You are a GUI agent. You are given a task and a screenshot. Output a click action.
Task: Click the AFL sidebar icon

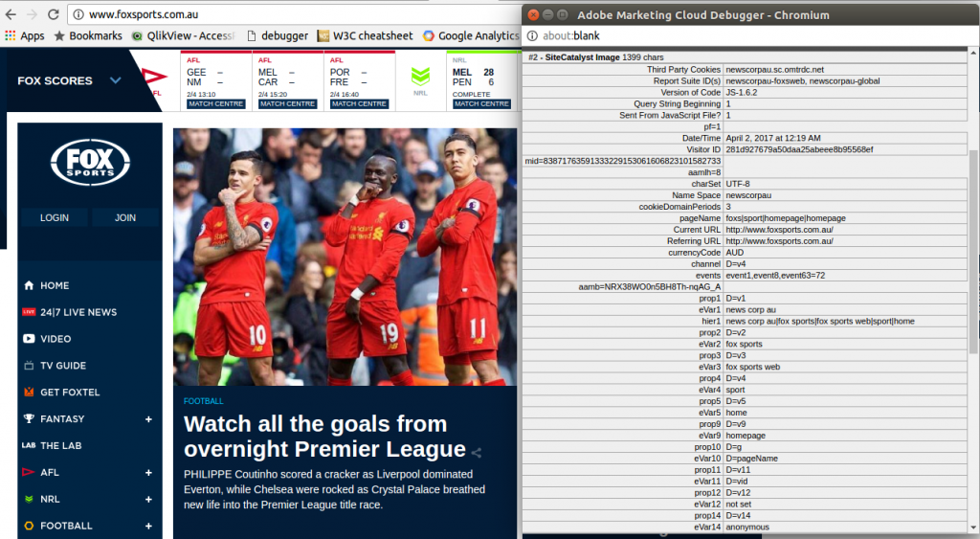tap(29, 472)
